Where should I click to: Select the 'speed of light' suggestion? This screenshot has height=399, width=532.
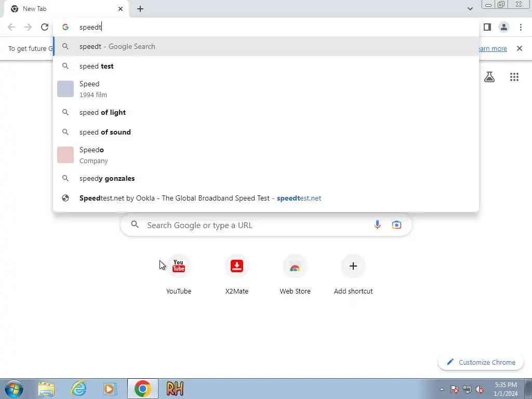tap(266, 112)
